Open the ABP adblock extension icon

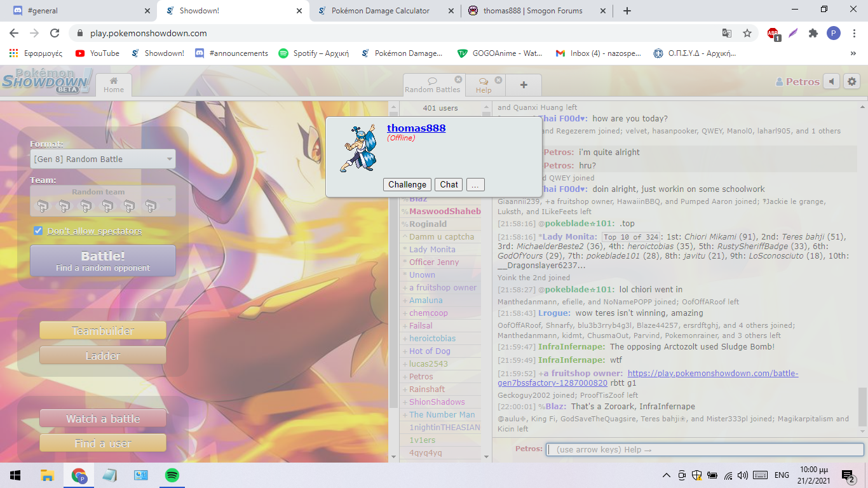click(773, 34)
